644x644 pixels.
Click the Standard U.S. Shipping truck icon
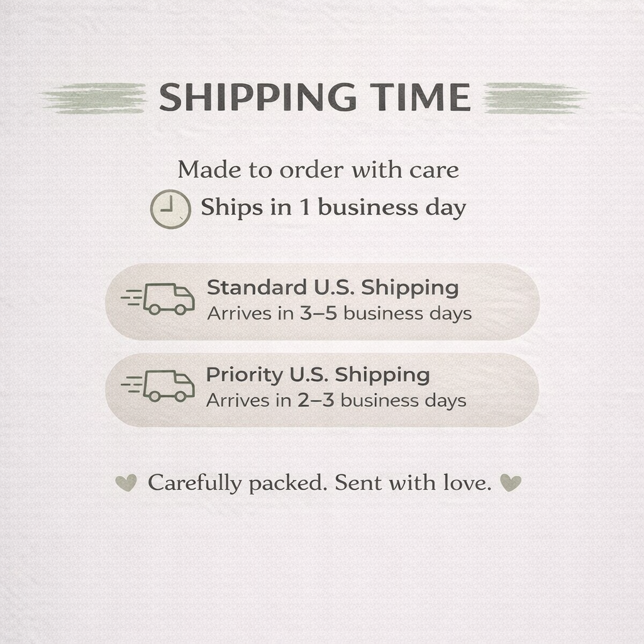tap(168, 299)
